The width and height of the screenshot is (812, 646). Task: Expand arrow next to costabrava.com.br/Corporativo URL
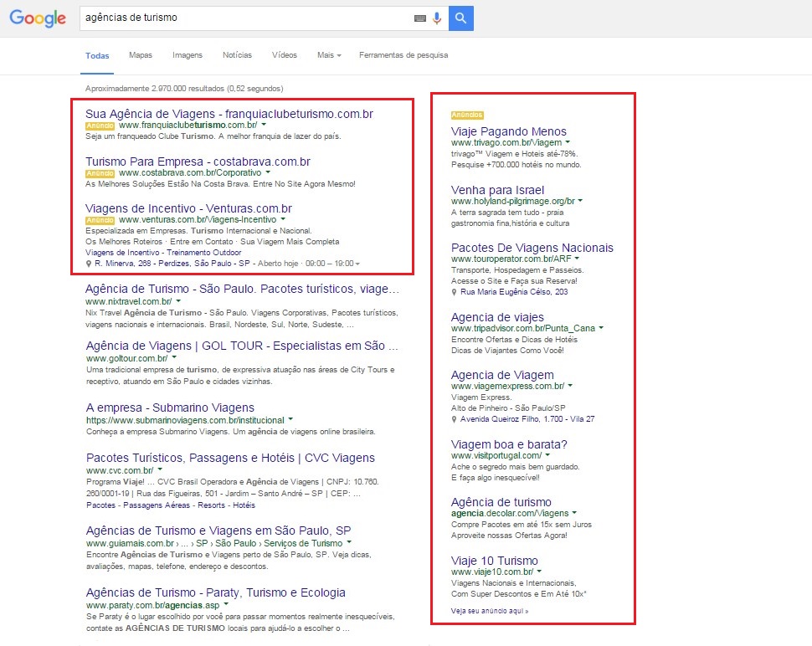[x=268, y=172]
